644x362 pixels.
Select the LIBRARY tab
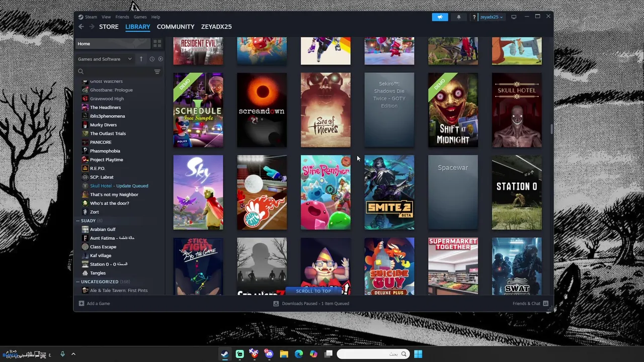tap(137, 27)
